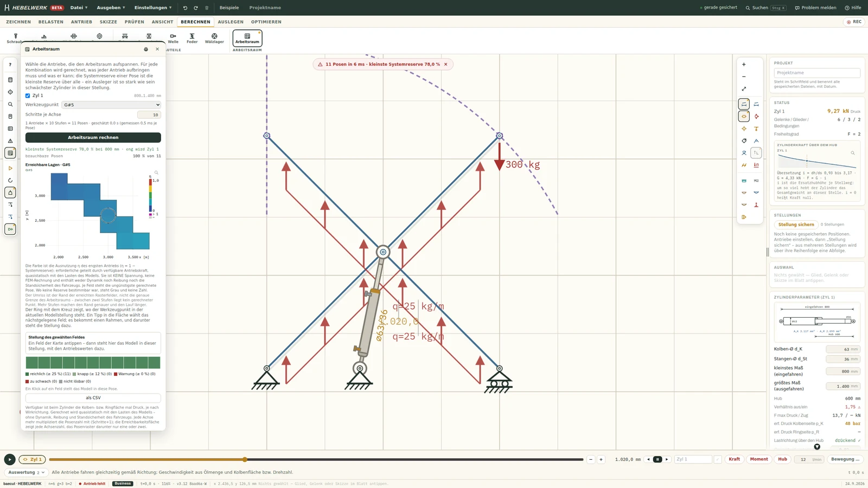
Task: Toggle the Kraft display button
Action: tap(734, 459)
